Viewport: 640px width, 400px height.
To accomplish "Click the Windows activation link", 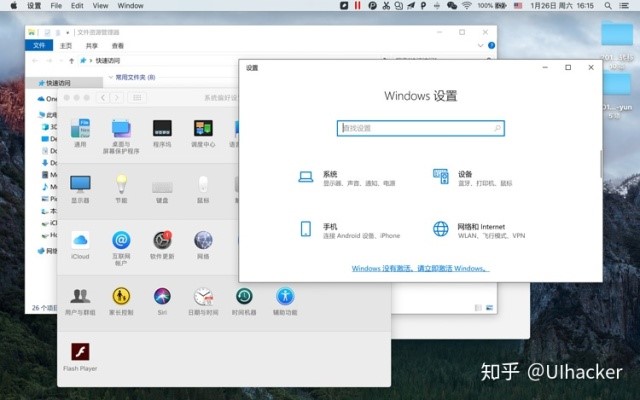I will pyautogui.click(x=420, y=269).
